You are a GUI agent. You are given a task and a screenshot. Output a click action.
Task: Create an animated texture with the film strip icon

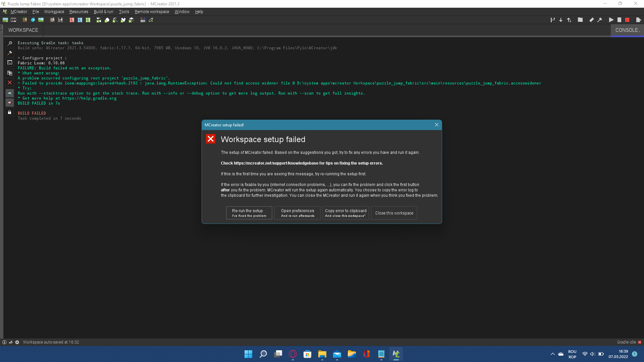coord(13,20)
